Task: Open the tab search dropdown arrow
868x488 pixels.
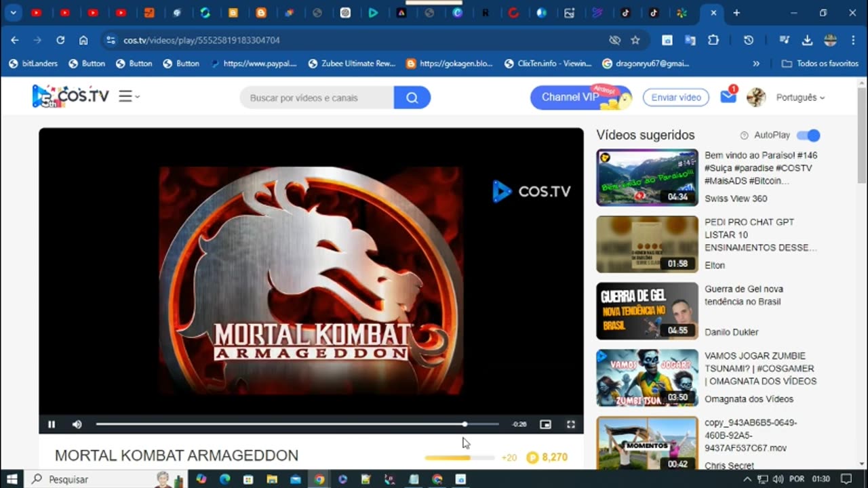Action: pos(13,12)
